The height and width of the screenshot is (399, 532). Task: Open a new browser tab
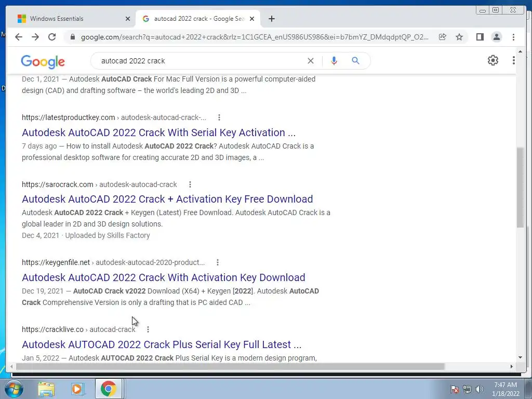[271, 19]
